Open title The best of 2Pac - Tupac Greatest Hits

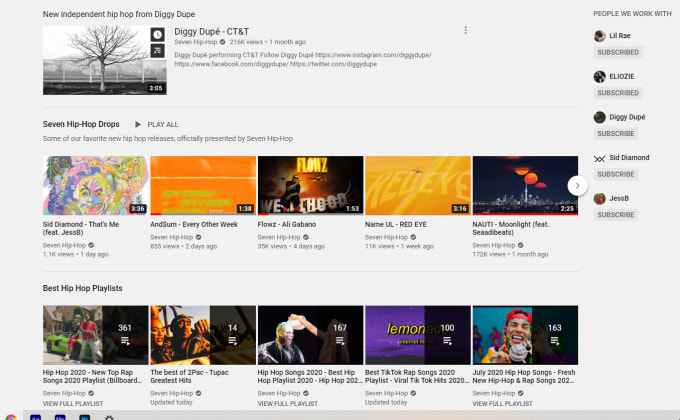pos(189,377)
